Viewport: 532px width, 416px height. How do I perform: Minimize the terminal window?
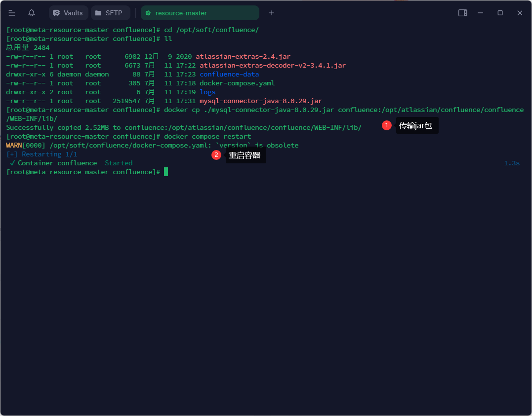coord(481,13)
